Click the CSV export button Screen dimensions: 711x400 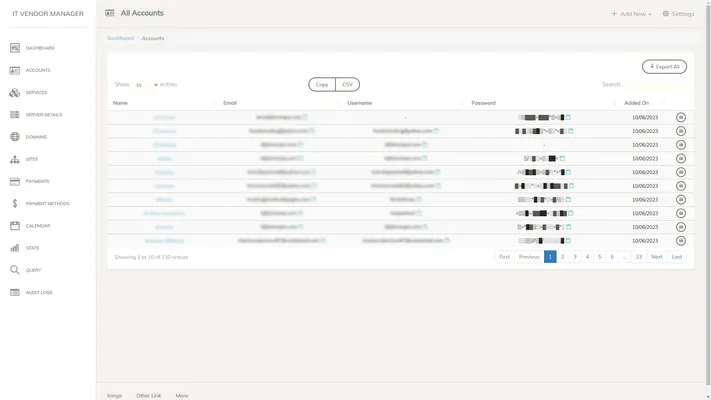click(x=347, y=85)
